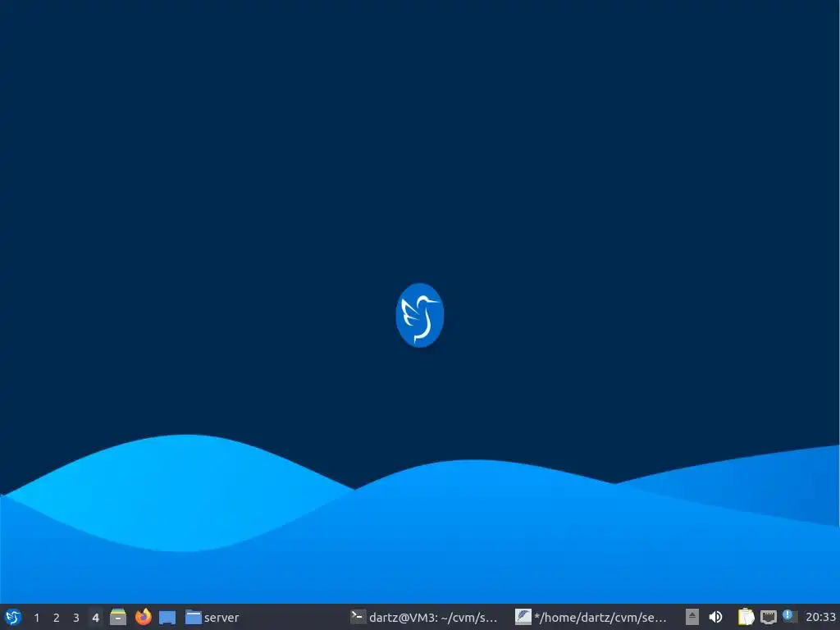Image resolution: width=840 pixels, height=630 pixels.
Task: Open the /home/dartz/cvm text editor window
Action: pos(591,618)
